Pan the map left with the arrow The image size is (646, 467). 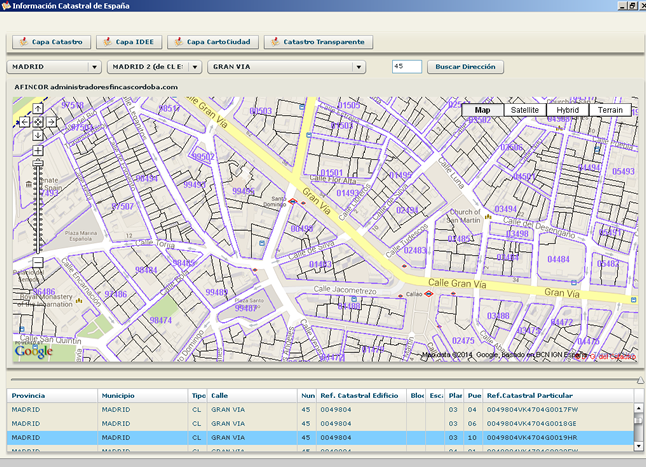pyautogui.click(x=24, y=122)
